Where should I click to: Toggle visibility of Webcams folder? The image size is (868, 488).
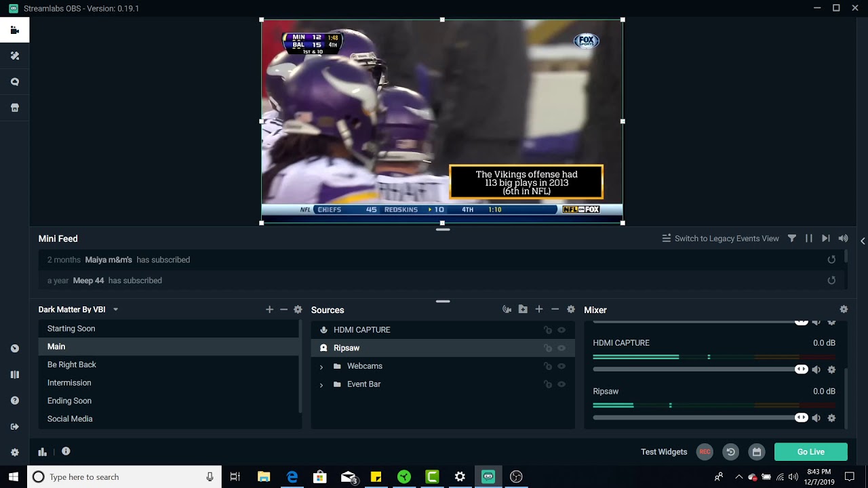click(561, 366)
